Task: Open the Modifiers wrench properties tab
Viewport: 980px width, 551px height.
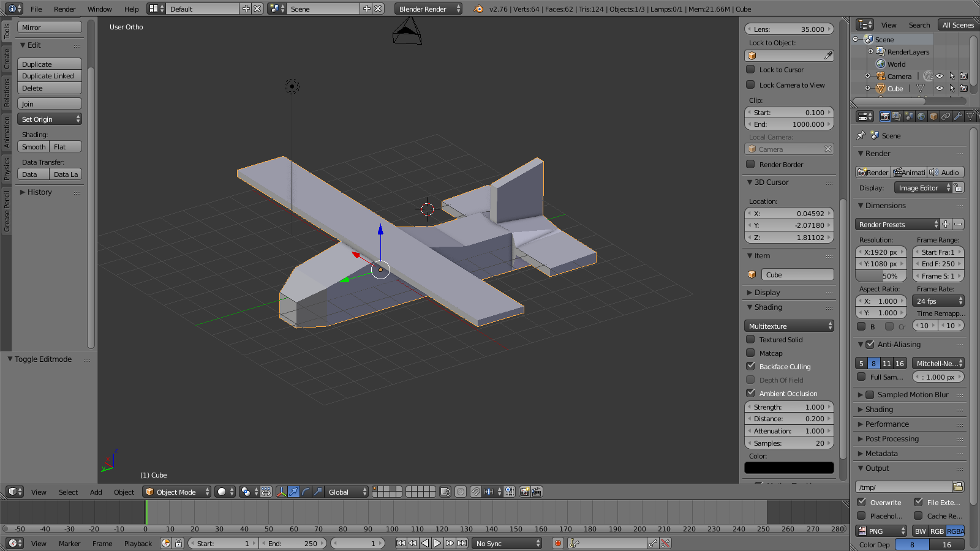Action: [958, 116]
